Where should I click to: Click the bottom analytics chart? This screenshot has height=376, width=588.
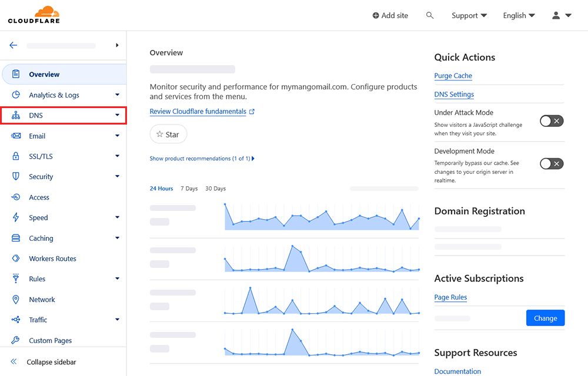click(x=322, y=343)
